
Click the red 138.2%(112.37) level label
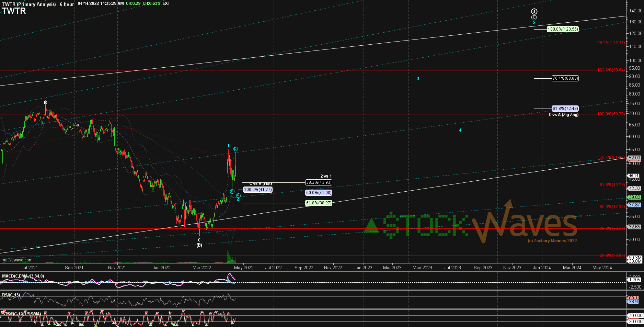click(610, 43)
